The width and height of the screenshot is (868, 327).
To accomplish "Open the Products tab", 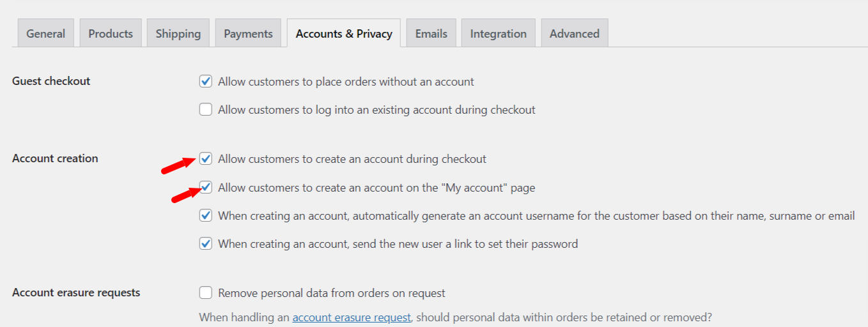I will tap(111, 33).
